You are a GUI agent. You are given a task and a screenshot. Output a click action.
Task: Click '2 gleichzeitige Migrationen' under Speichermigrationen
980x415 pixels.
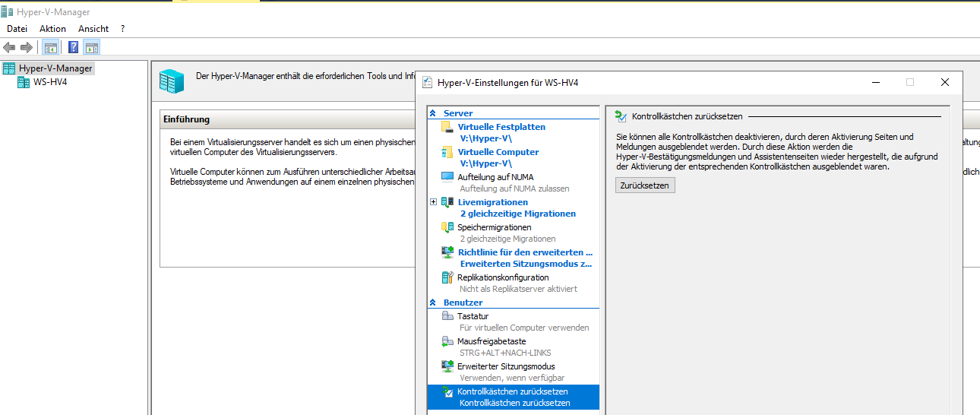pyautogui.click(x=507, y=239)
